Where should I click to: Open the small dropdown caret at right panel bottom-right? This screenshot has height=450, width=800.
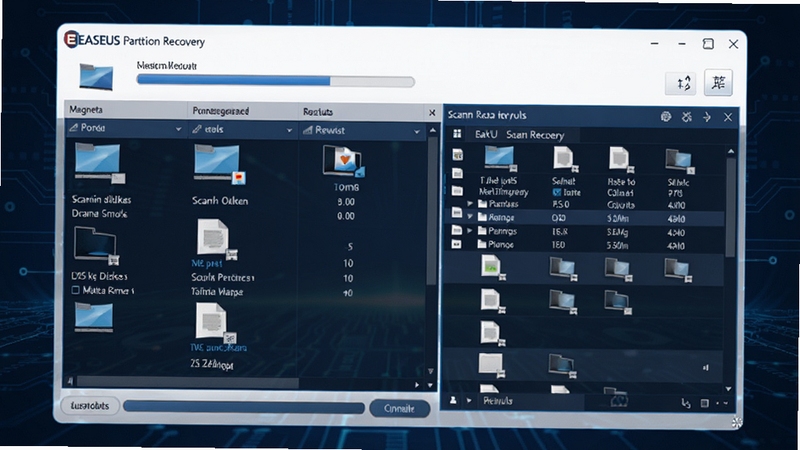tap(726, 404)
